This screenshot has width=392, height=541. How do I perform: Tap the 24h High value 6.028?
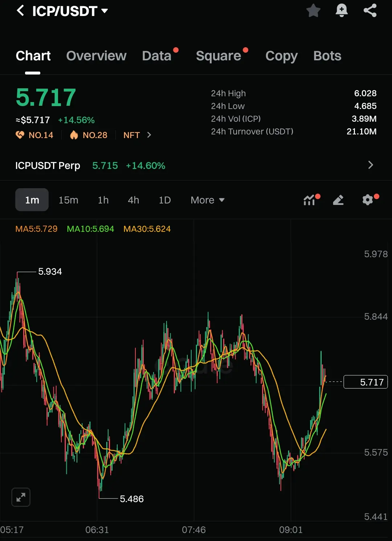(365, 93)
